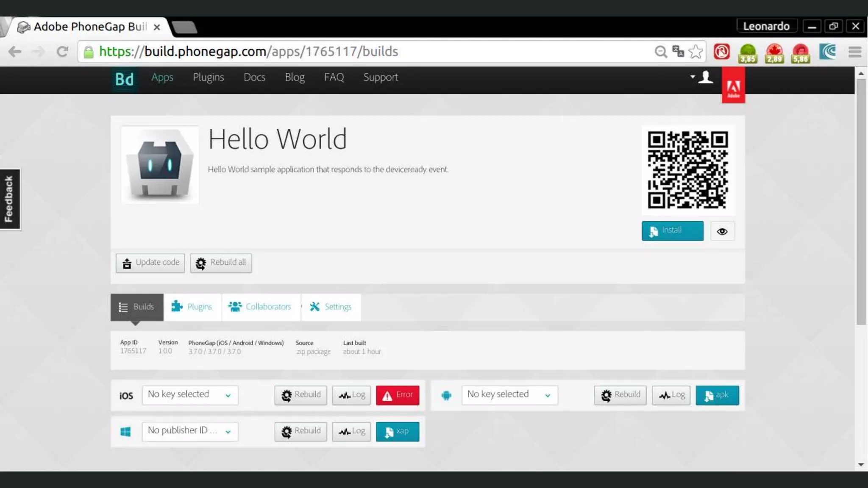This screenshot has width=868, height=488.
Task: Open the Chrome hamburger menu
Action: [x=854, y=52]
